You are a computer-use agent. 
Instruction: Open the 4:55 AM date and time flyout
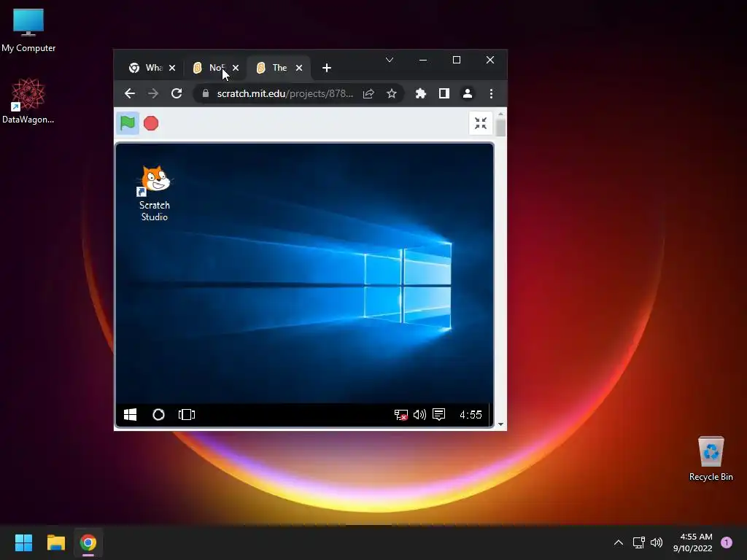click(x=693, y=542)
